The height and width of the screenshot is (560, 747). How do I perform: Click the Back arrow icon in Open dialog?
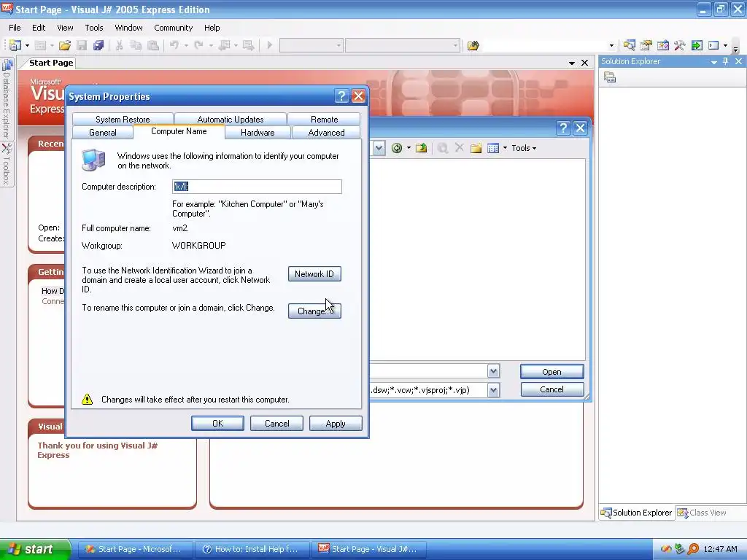[x=396, y=148]
